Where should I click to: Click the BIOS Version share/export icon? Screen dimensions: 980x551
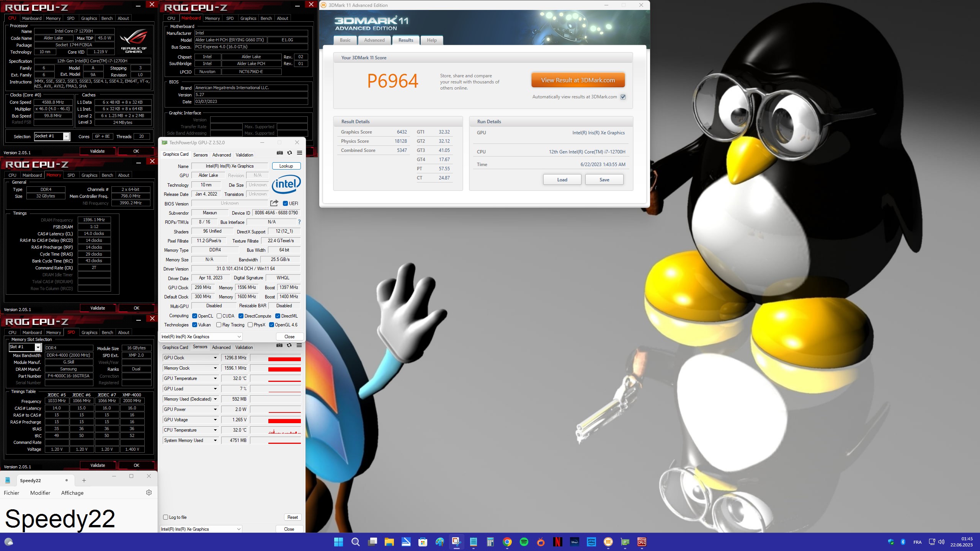[274, 203]
